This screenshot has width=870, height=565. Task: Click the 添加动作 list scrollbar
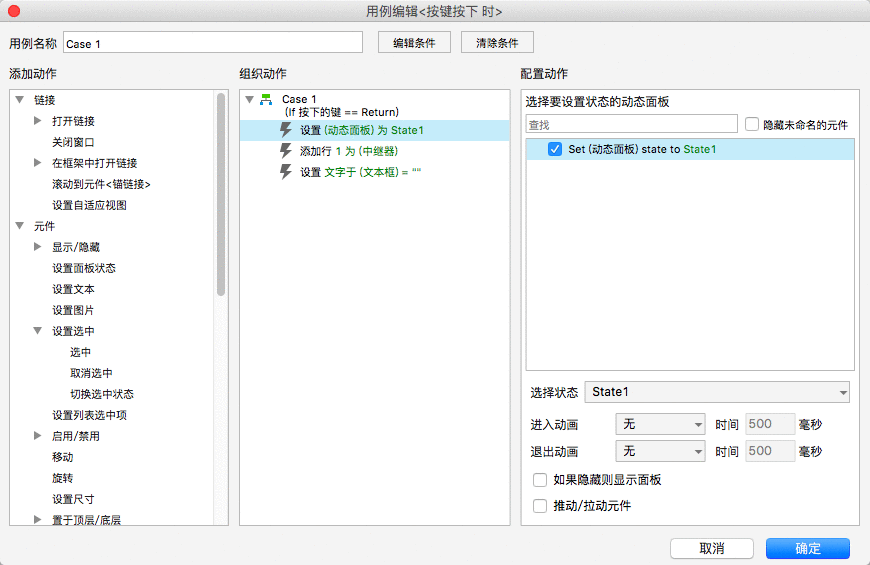[x=221, y=194]
